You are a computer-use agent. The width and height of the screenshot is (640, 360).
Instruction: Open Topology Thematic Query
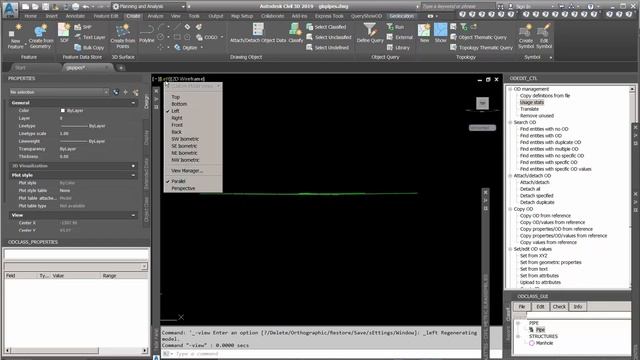(x=481, y=47)
